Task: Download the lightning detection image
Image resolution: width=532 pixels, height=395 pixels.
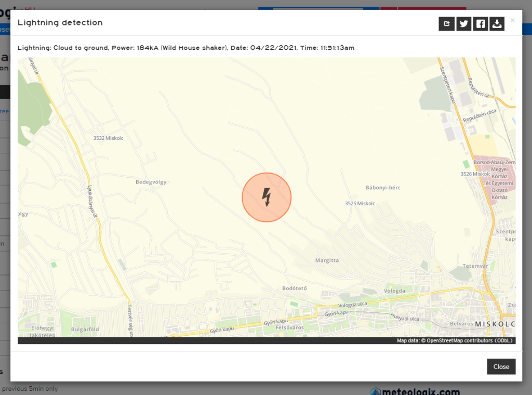Action: tap(497, 24)
